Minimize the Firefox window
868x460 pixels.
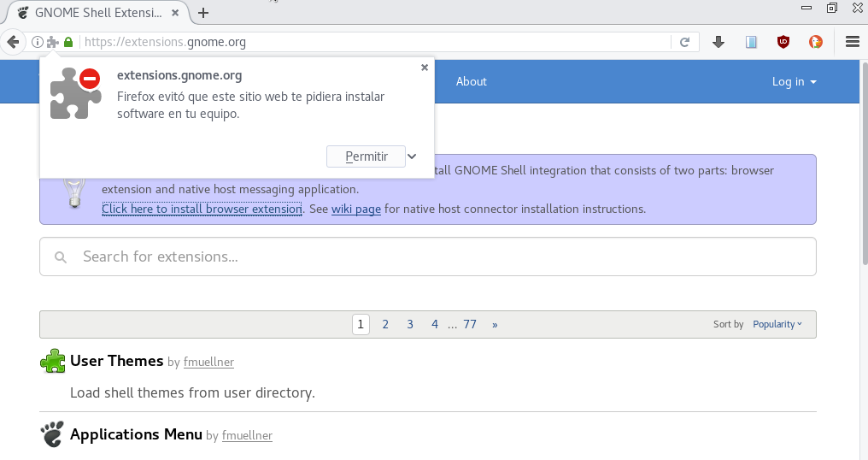[x=806, y=8]
